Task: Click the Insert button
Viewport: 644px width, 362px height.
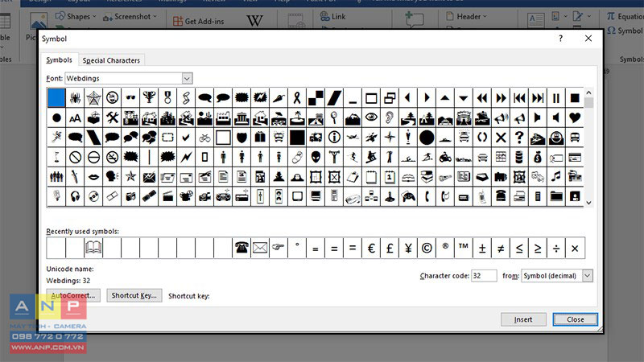Action: click(x=523, y=319)
